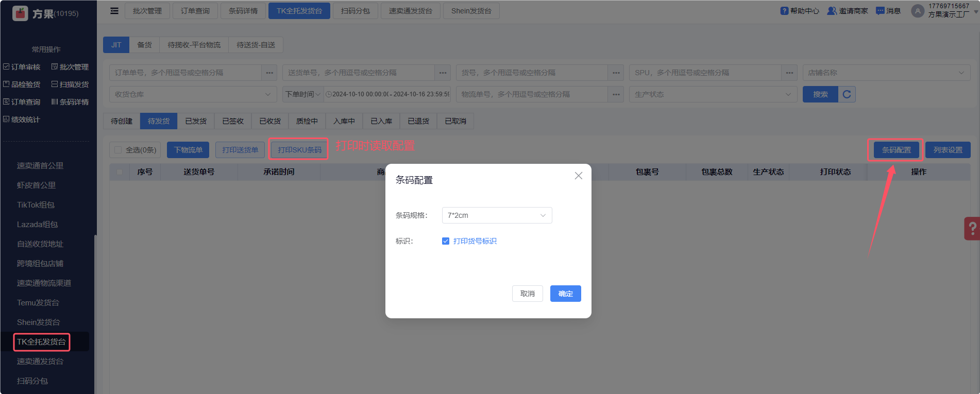Select the 待创建 status tab
Viewport: 980px width, 394px height.
point(122,121)
